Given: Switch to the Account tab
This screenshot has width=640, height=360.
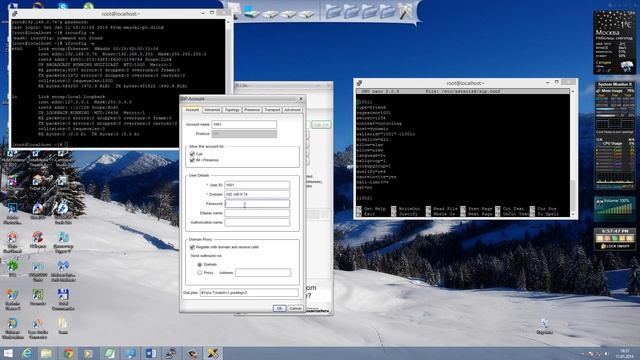Looking at the screenshot, I should point(192,110).
